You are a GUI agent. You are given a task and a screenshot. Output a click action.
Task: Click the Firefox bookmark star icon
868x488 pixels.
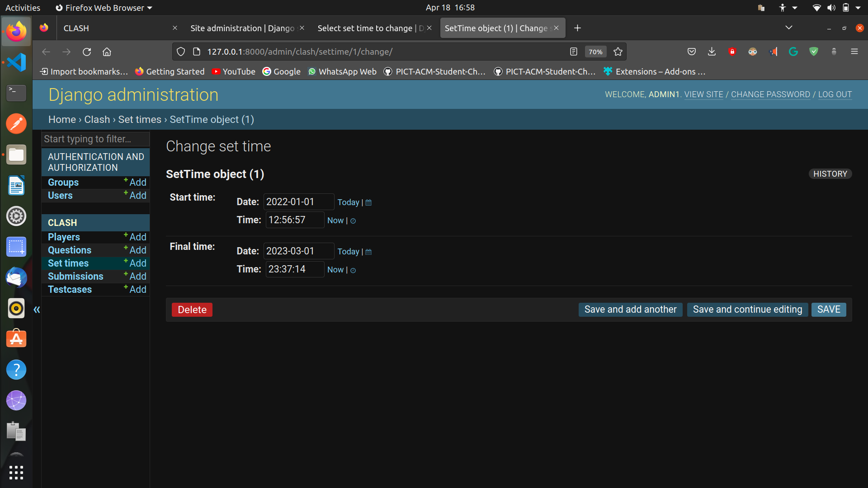[x=618, y=52]
